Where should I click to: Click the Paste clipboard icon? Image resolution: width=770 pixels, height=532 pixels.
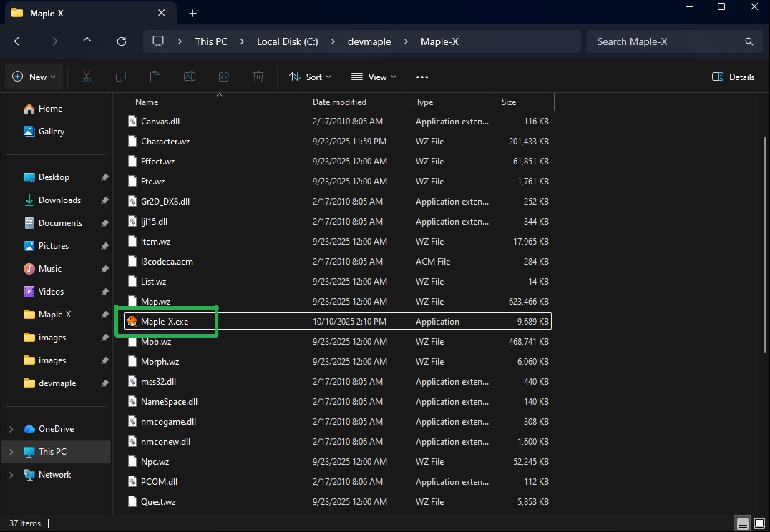click(x=155, y=77)
